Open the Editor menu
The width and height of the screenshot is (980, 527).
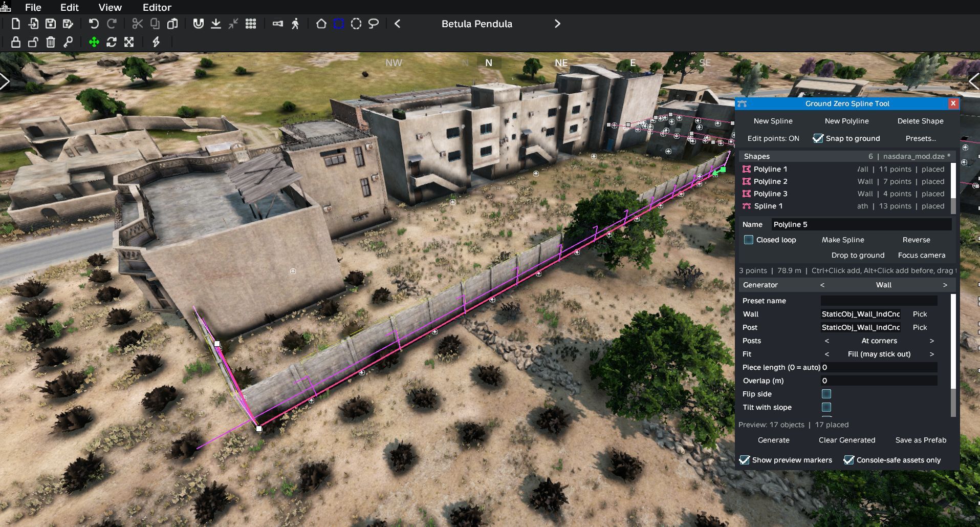pos(157,7)
